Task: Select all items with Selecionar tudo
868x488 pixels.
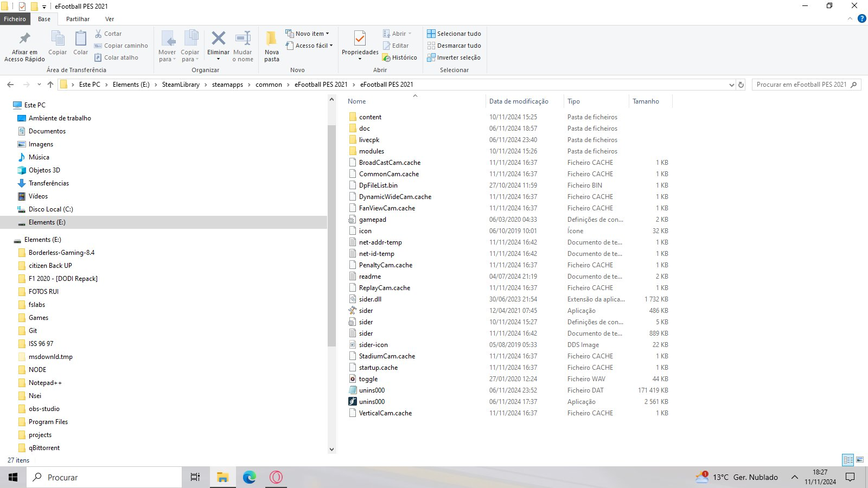Action: coord(454,34)
